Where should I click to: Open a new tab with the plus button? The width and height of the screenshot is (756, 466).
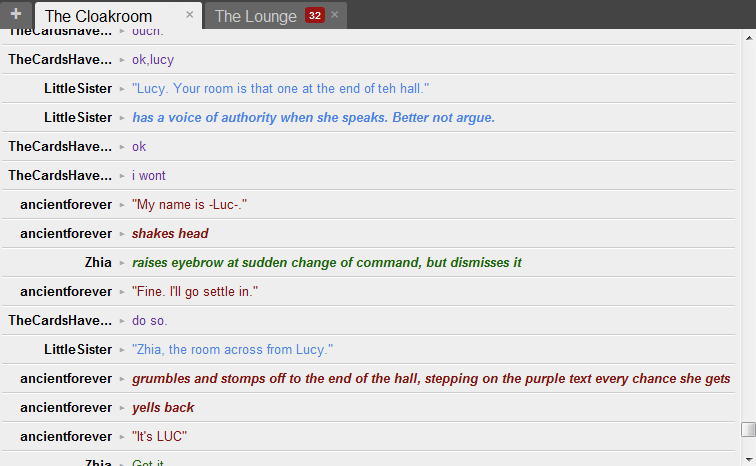pyautogui.click(x=16, y=14)
